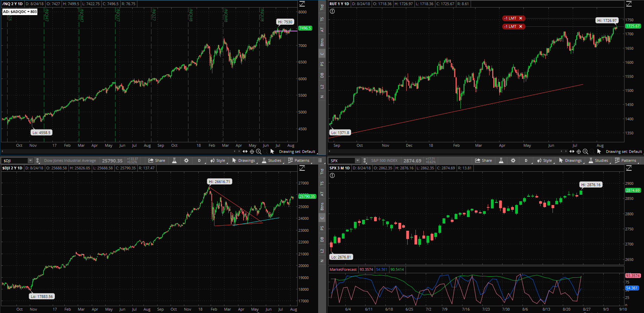Open Share menu in $DJI chart toolbar
Viewport: 644px width, 313px height.
pos(157,160)
